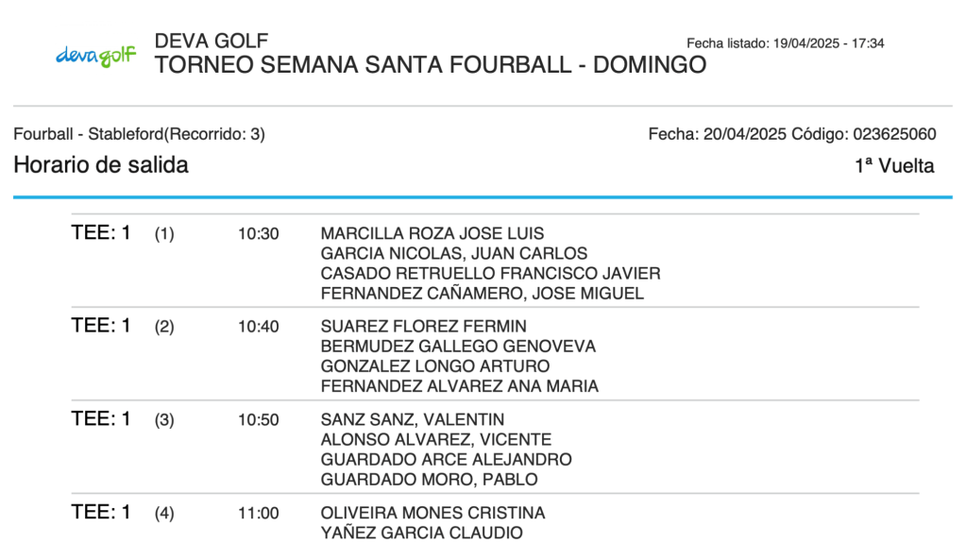The image size is (966, 560).
Task: Select the 10:30 tee time
Action: tap(259, 234)
